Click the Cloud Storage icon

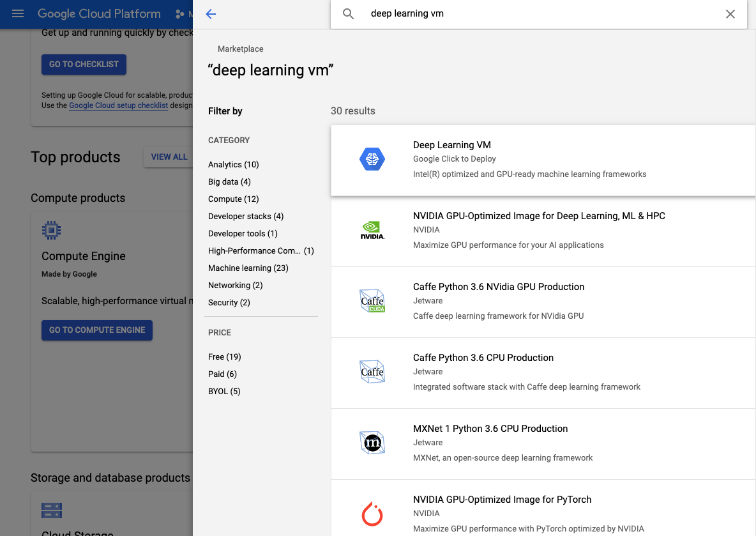pyautogui.click(x=52, y=510)
